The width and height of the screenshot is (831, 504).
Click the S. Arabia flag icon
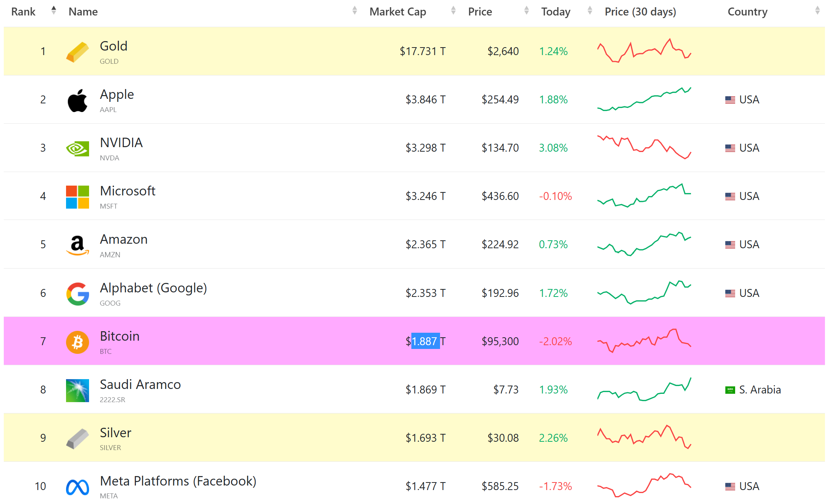tap(730, 390)
